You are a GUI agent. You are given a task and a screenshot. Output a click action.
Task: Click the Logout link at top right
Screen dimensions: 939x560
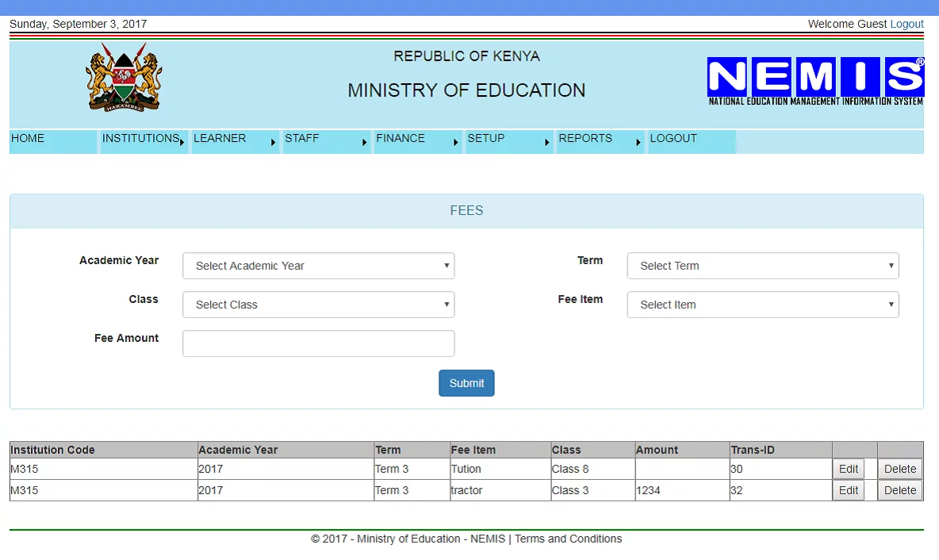(x=906, y=23)
